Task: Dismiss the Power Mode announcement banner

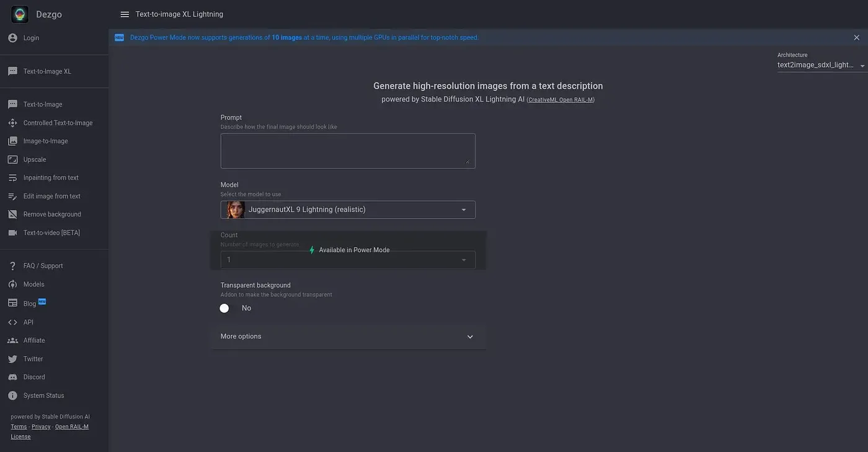Action: 857,38
